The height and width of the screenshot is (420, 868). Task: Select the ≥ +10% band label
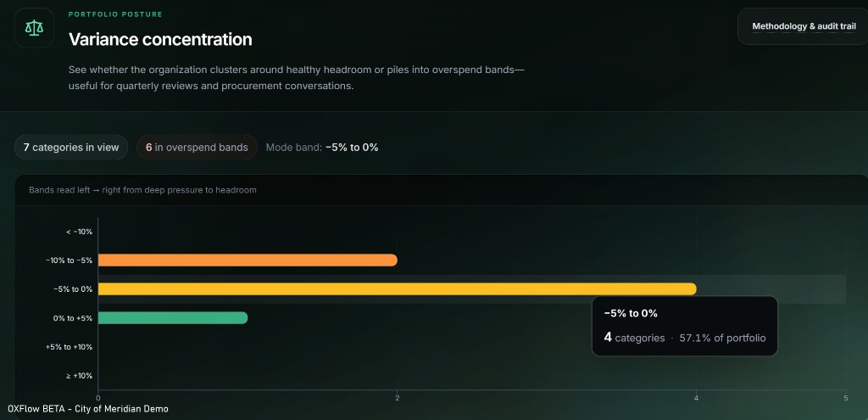80,375
